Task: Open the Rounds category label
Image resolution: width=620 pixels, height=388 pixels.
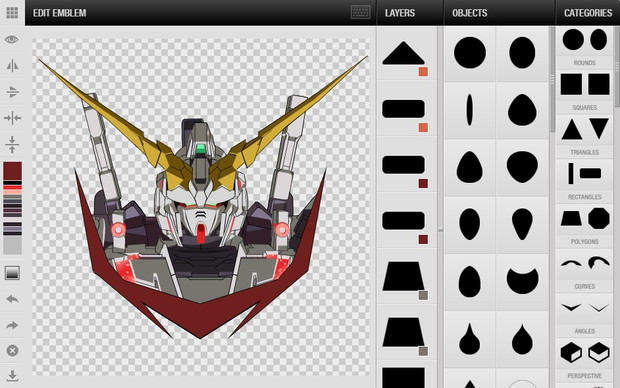Action: point(584,63)
